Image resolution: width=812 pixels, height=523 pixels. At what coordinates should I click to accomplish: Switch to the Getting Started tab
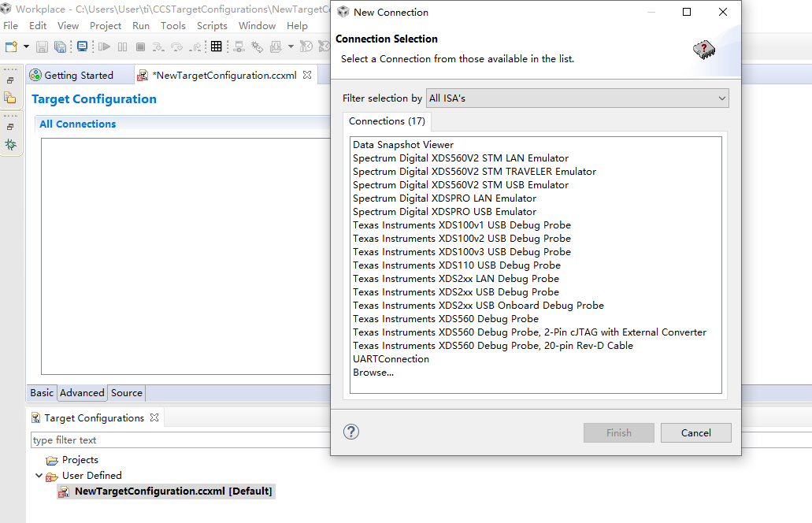click(x=79, y=75)
